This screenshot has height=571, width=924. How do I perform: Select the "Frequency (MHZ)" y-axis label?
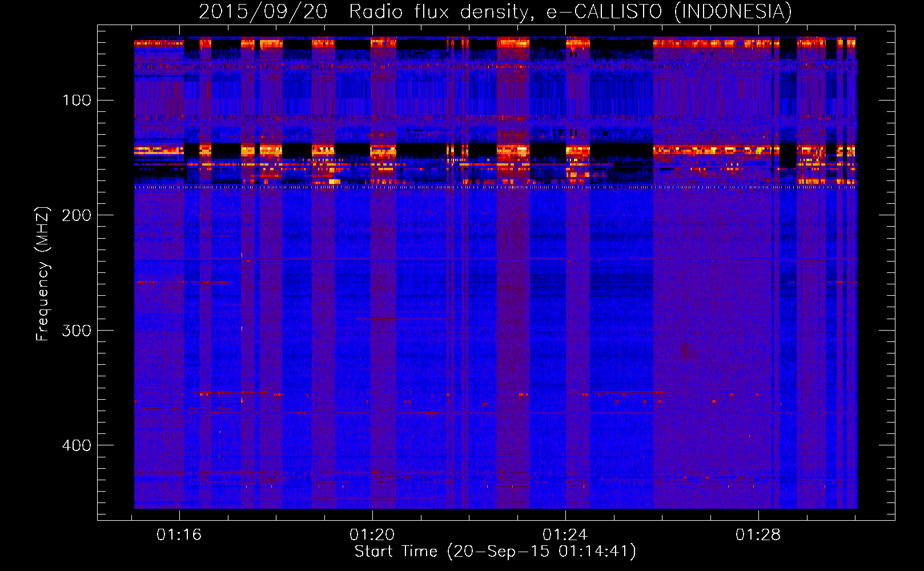pos(43,274)
